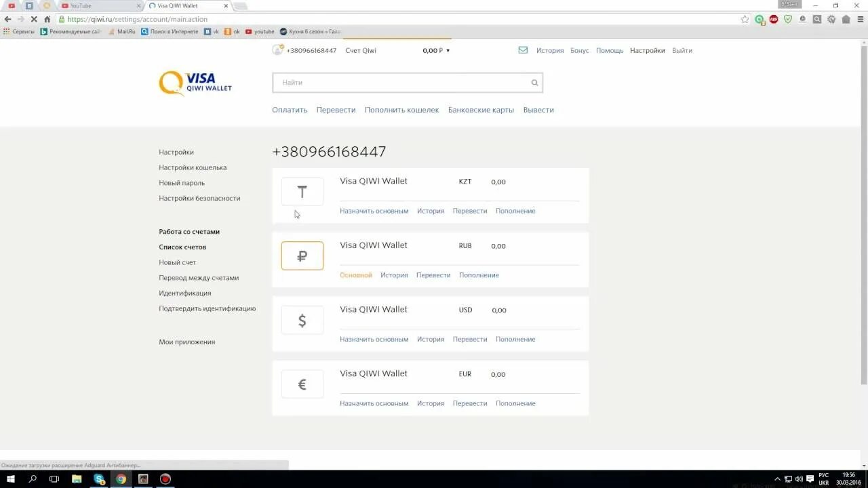Open the Помощь link in header

[x=610, y=51]
